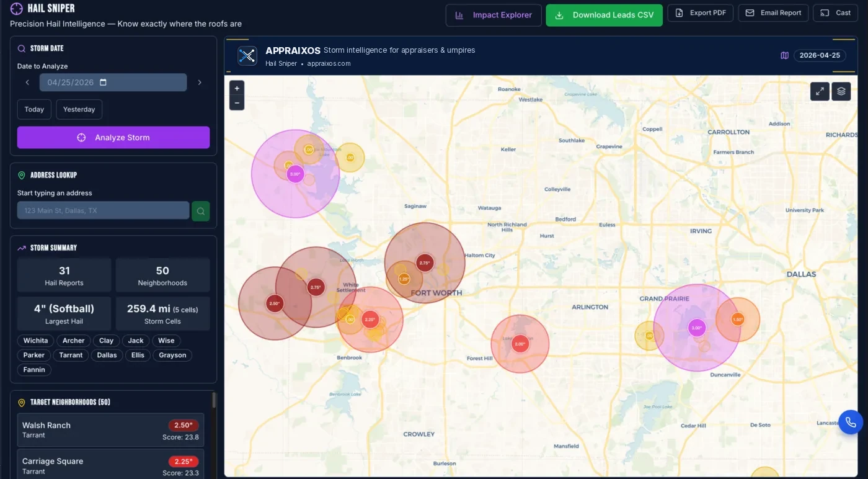Click the Address Lookup pin icon
The image size is (868, 479).
click(x=22, y=176)
